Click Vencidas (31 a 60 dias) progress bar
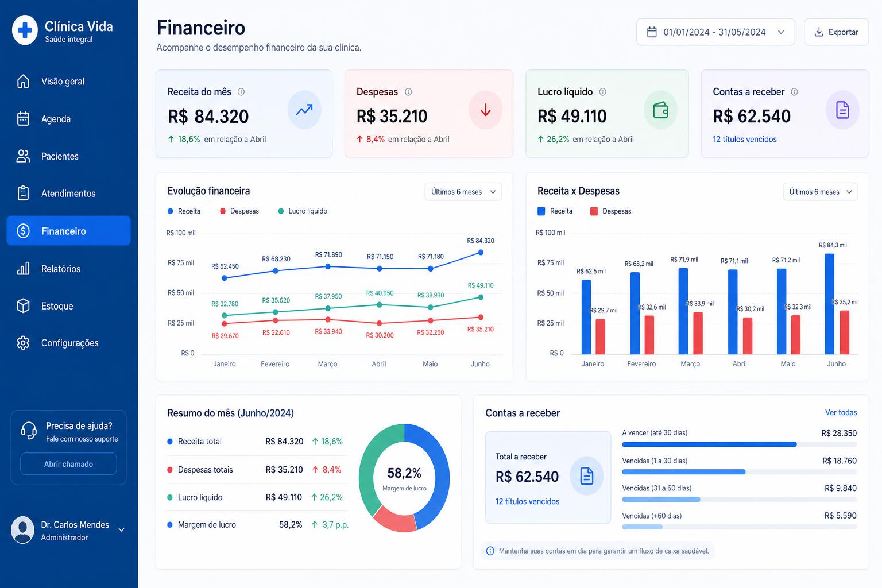The height and width of the screenshot is (588, 882). 740,500
